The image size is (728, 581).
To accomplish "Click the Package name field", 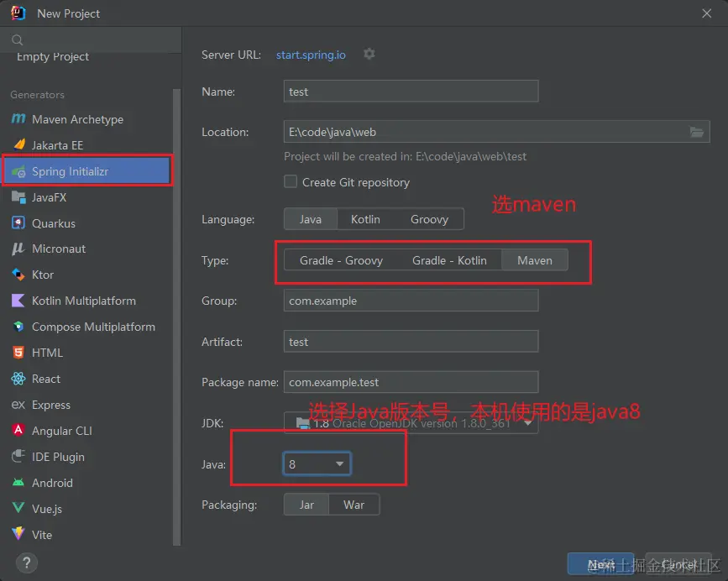I will (x=411, y=382).
